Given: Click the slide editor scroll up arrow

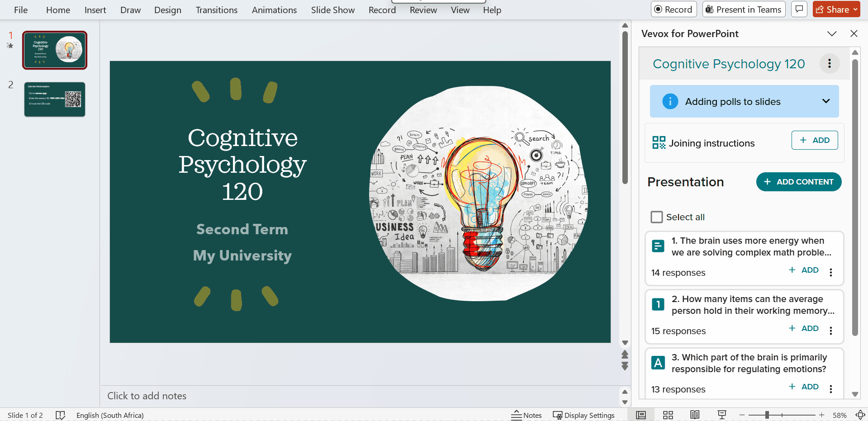Looking at the screenshot, I should point(625,26).
